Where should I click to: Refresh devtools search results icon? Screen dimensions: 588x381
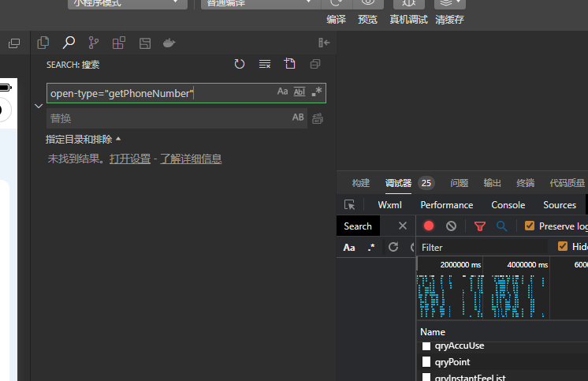(393, 247)
